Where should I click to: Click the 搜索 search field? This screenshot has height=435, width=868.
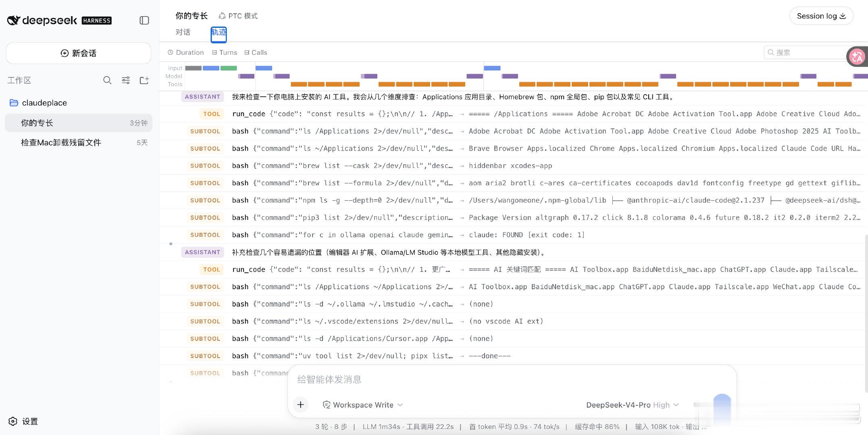(x=806, y=52)
